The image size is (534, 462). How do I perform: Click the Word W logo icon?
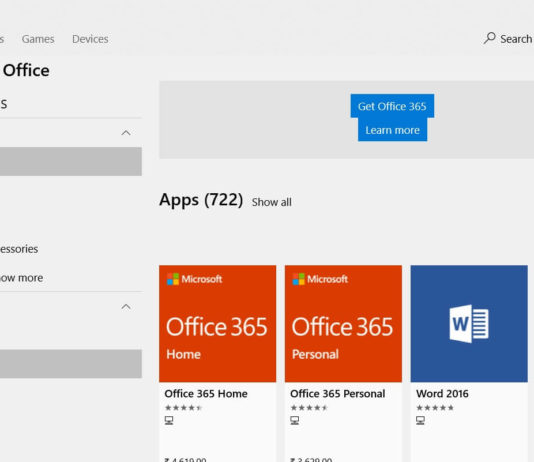click(469, 323)
